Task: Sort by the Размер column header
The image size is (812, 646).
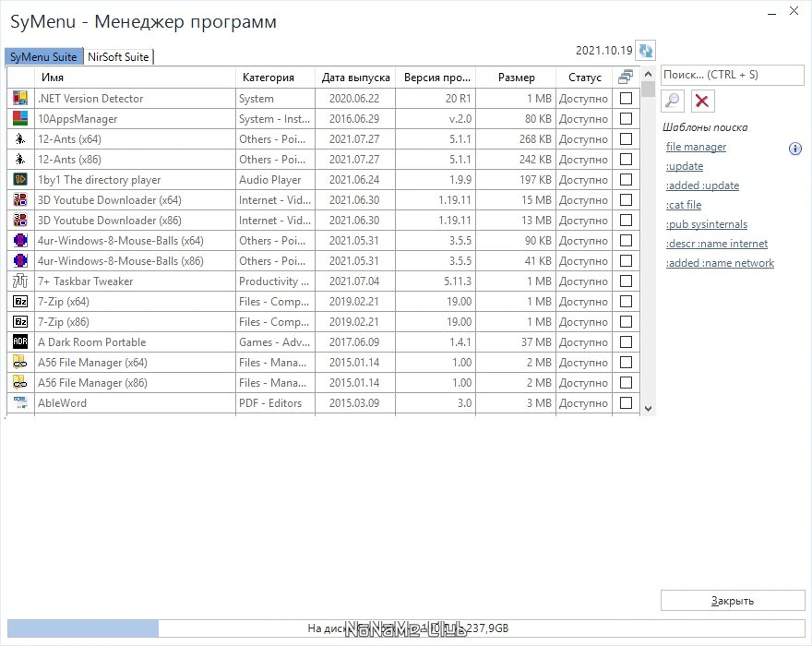Action: (515, 78)
